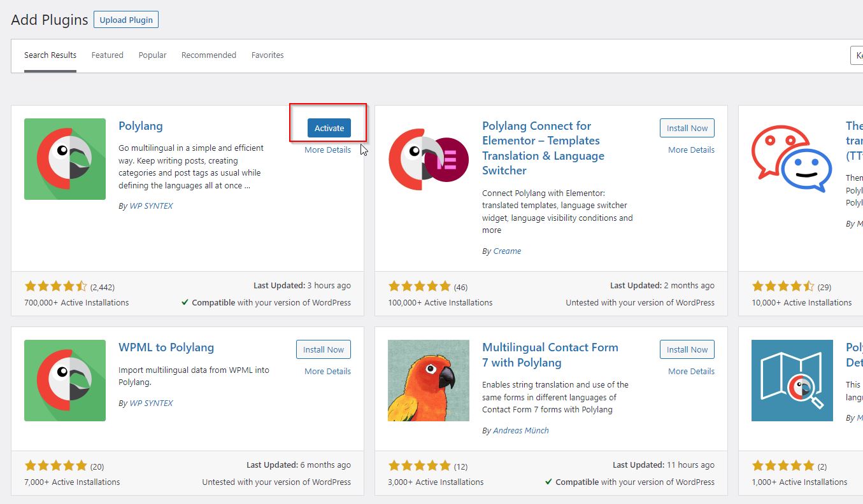Click the Add Plugins page heading
The height and width of the screenshot is (504, 863).
(50, 20)
